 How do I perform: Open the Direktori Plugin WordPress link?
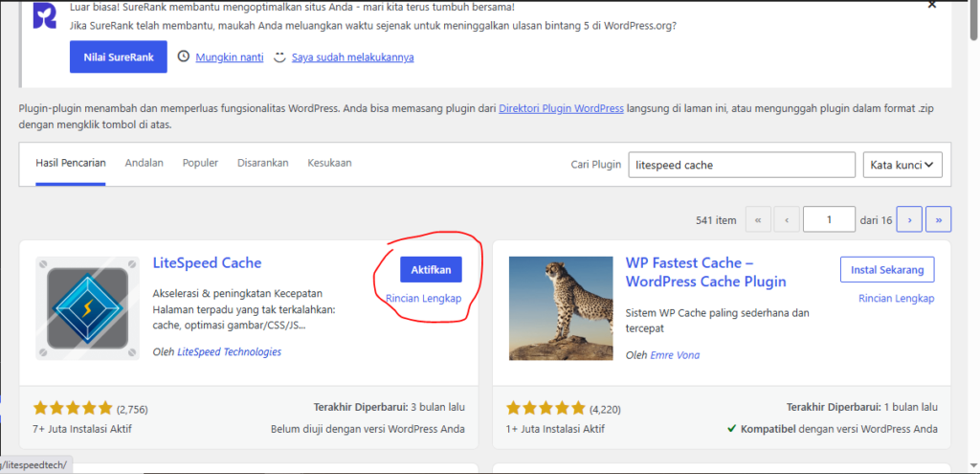pyautogui.click(x=561, y=108)
